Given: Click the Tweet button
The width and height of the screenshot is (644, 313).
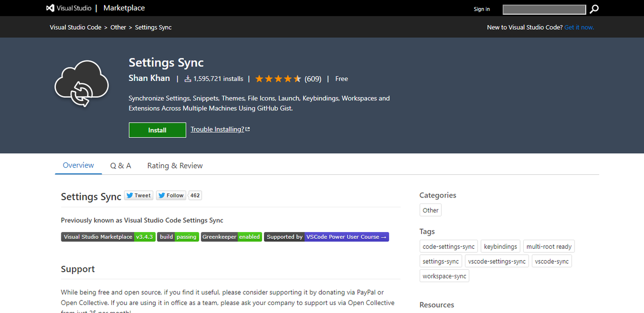Looking at the screenshot, I should point(138,195).
